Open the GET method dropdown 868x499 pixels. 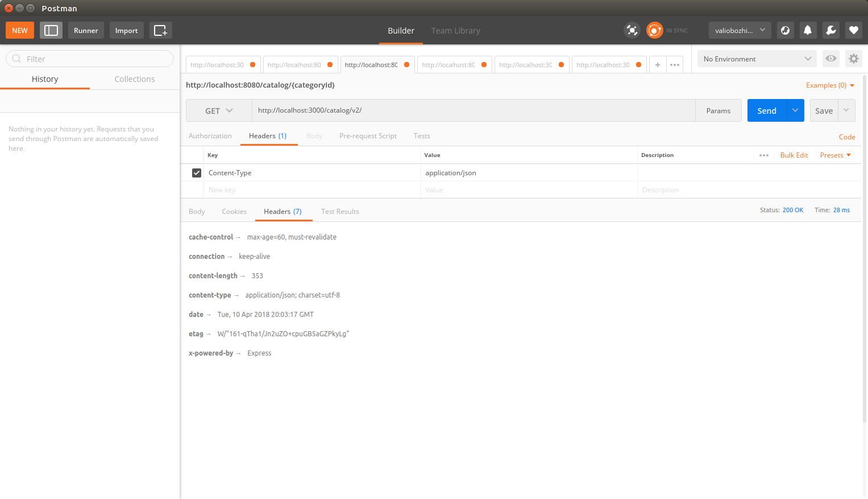click(219, 111)
